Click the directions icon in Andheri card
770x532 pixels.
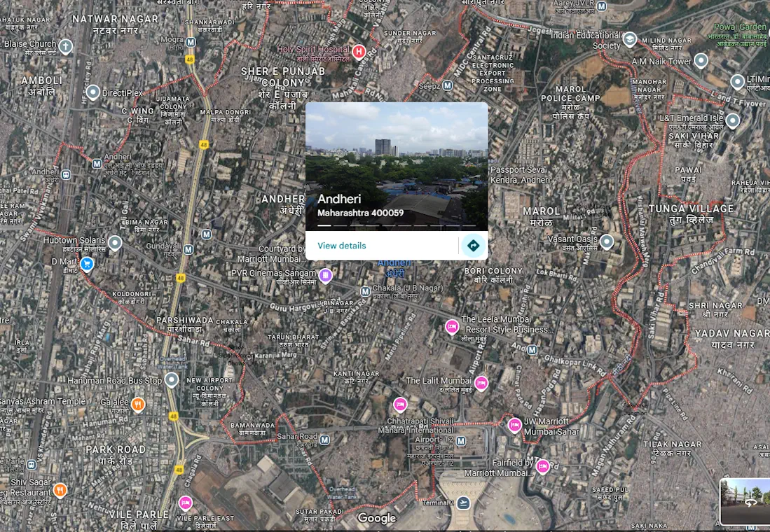tap(473, 246)
